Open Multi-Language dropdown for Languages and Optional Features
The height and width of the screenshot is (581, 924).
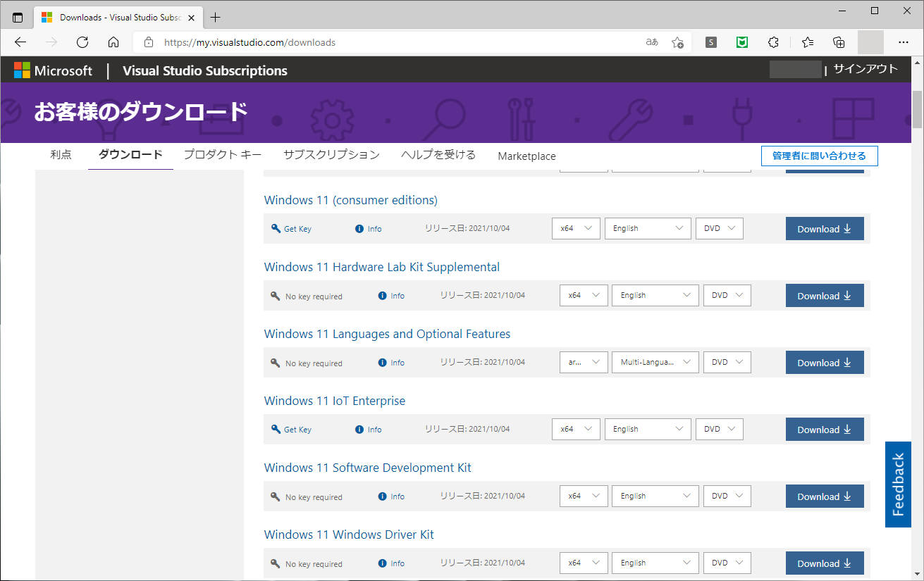[x=655, y=363]
